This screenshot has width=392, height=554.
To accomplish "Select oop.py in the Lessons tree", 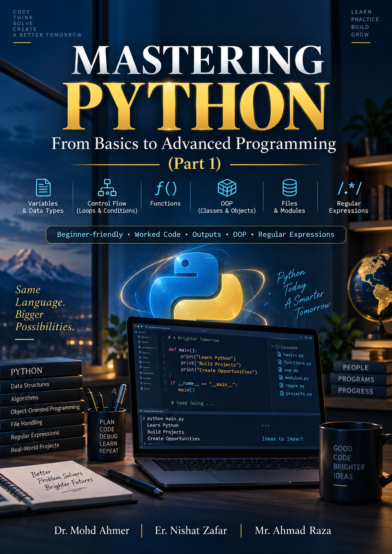I will click(288, 370).
